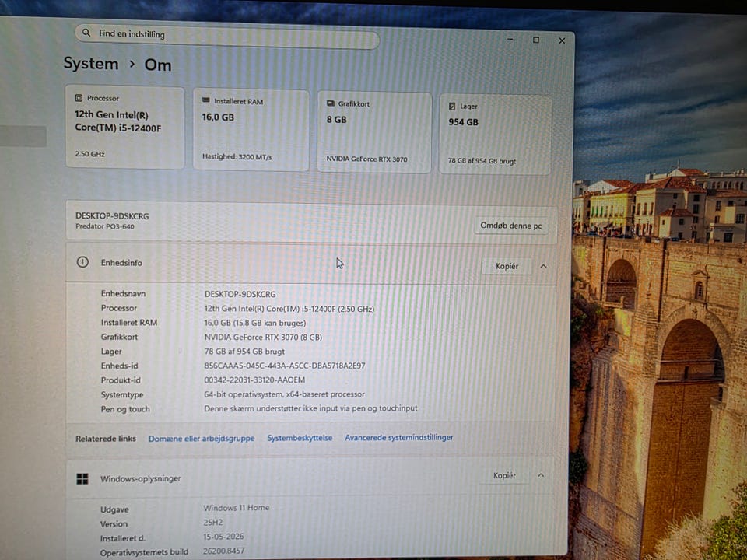Copy device info with Enhedsinfo Kopiér button
Viewport: 747px width, 560px height.
(x=507, y=266)
